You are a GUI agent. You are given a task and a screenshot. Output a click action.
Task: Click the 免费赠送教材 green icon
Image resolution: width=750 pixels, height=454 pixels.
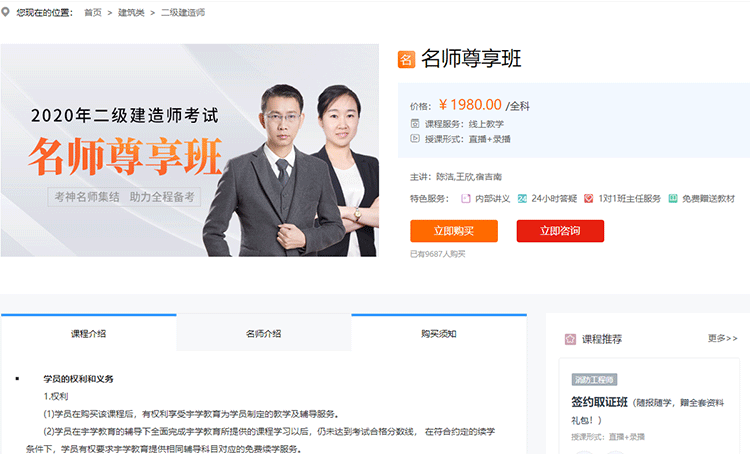pyautogui.click(x=673, y=199)
